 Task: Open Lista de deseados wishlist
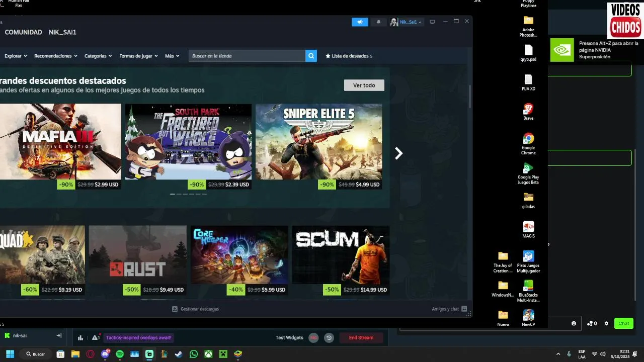point(349,56)
